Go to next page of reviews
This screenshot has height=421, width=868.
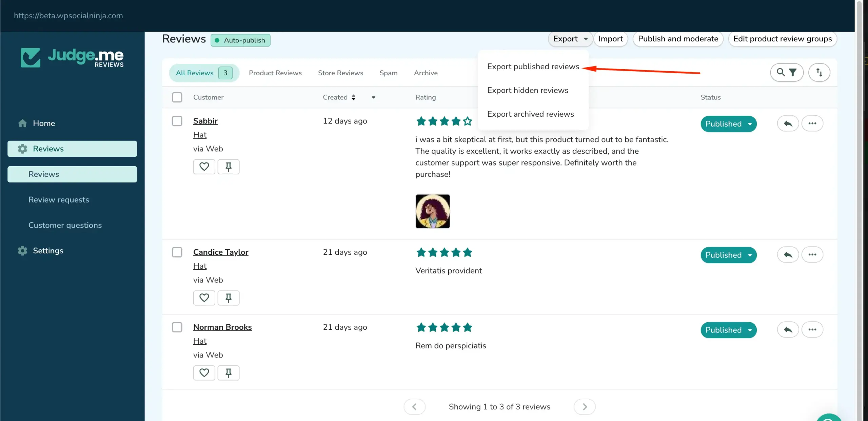pos(585,407)
